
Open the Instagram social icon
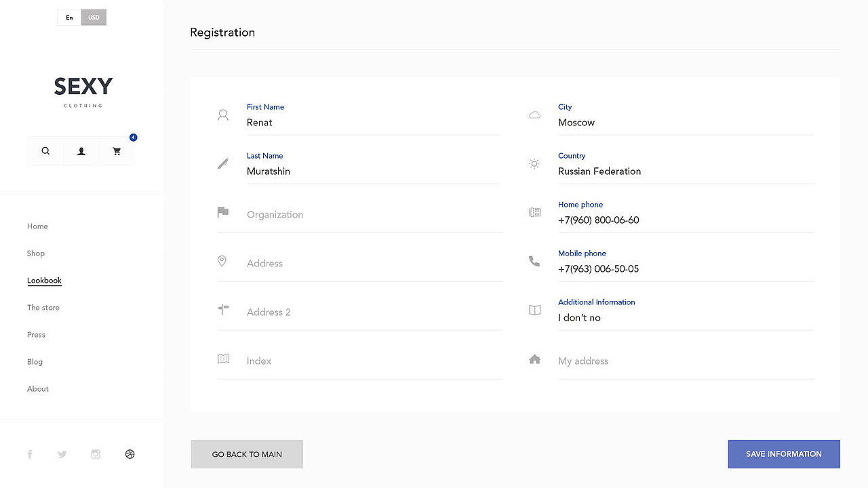(x=96, y=454)
